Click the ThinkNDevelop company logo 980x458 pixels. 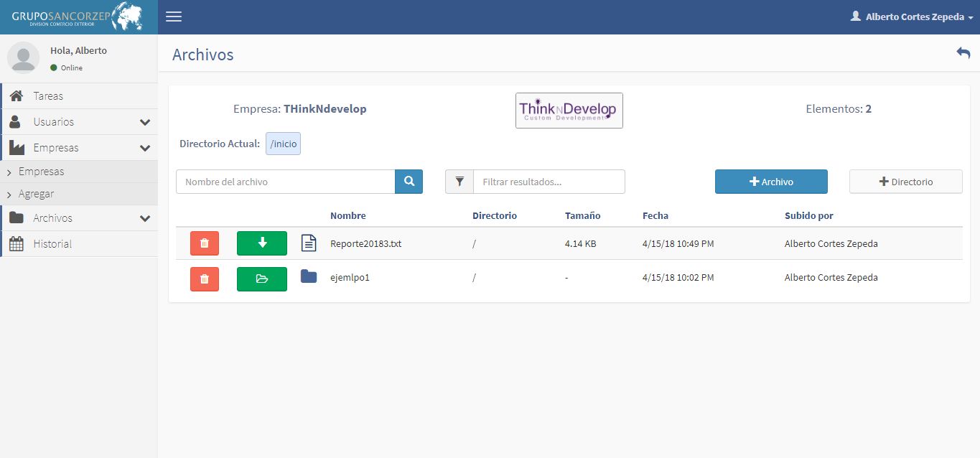[x=569, y=111]
